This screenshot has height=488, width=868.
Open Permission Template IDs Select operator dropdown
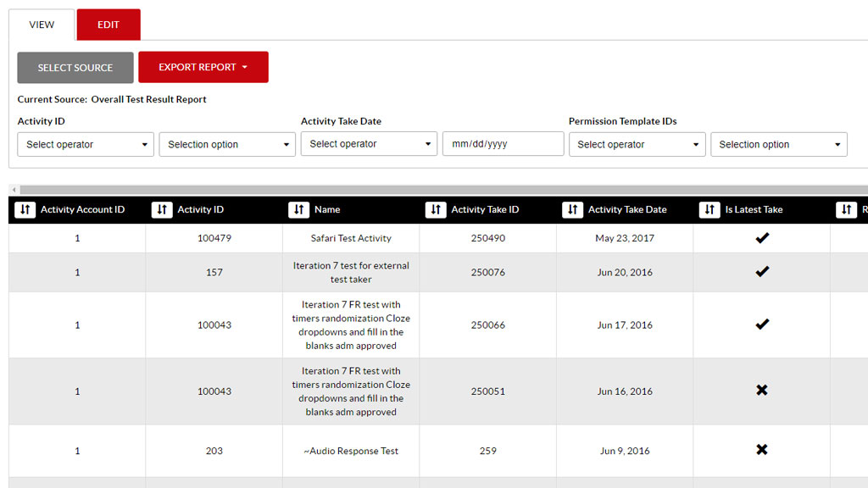(637, 144)
